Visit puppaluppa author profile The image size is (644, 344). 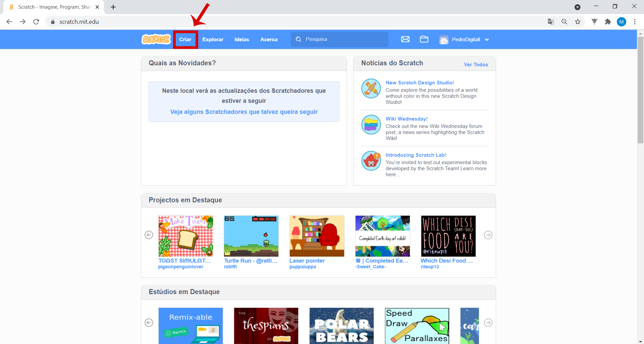303,267
